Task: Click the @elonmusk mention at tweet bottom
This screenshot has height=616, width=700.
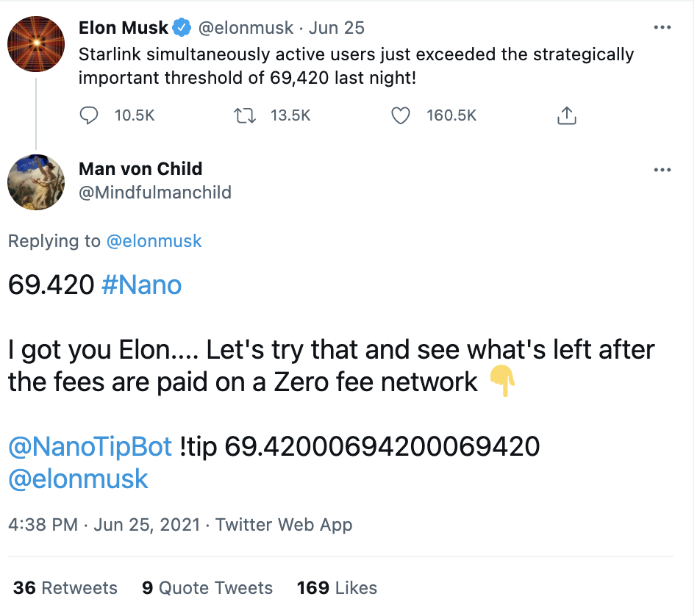Action: (x=78, y=480)
